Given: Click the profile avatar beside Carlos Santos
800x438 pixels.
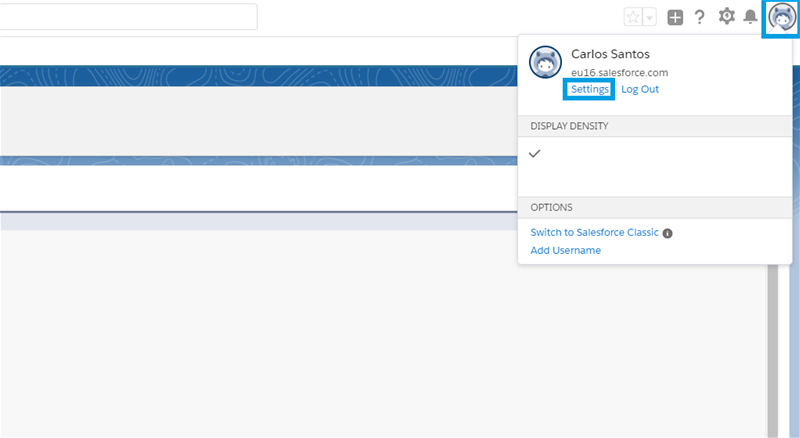Looking at the screenshot, I should [545, 62].
